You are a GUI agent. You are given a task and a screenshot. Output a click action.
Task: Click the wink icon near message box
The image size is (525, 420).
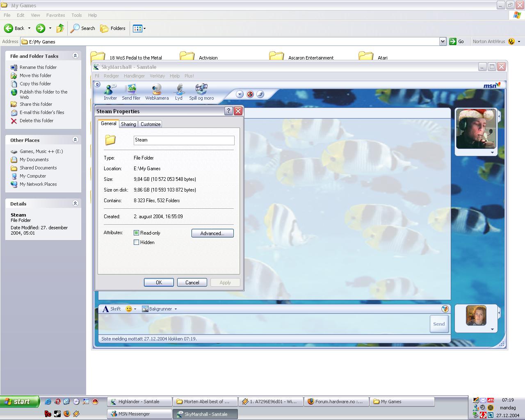[x=445, y=309]
